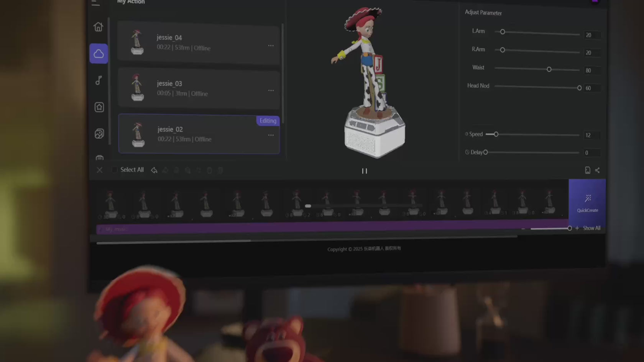Screen dimensions: 644x362
Task: Click Show All timeline button
Action: click(591, 228)
